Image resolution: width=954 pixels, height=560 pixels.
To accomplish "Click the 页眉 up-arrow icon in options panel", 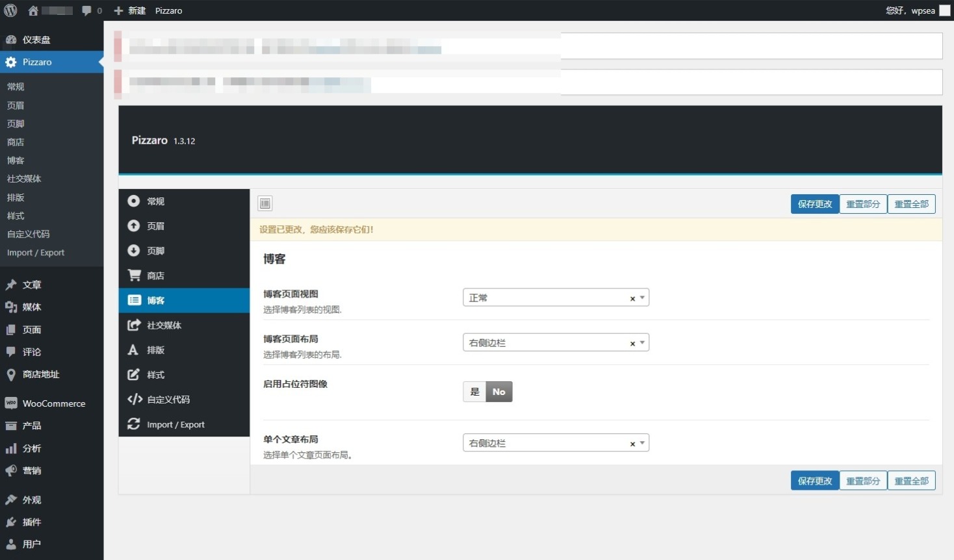I will pyautogui.click(x=134, y=225).
